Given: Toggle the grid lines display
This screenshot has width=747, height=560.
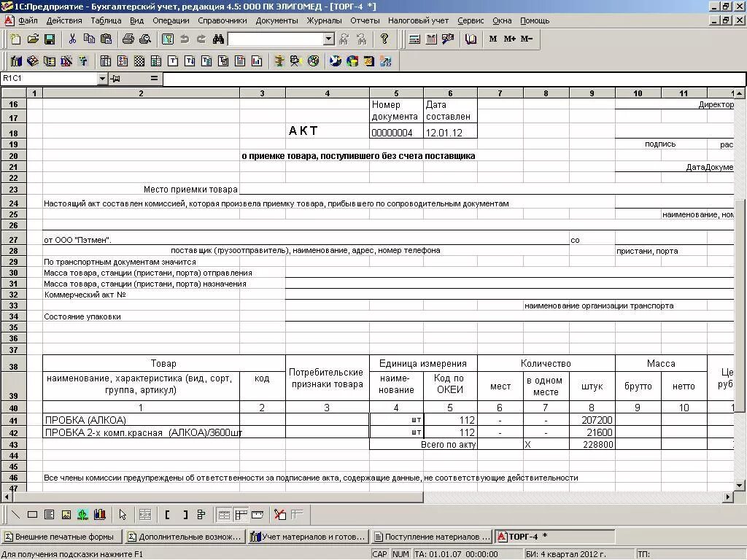Looking at the screenshot, I should (x=224, y=515).
